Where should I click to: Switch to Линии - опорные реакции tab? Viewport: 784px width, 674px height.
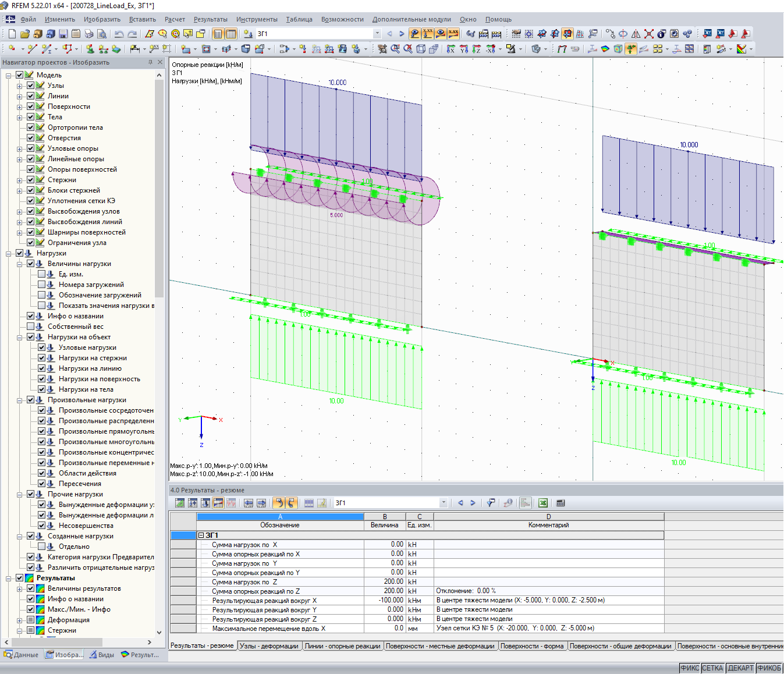point(342,646)
